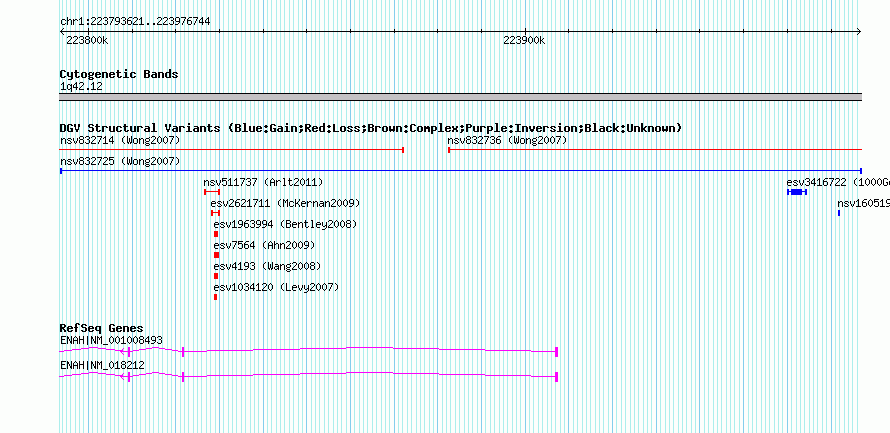
Task: Click the ENAH NM_018212 transcript line
Action: click(x=309, y=376)
